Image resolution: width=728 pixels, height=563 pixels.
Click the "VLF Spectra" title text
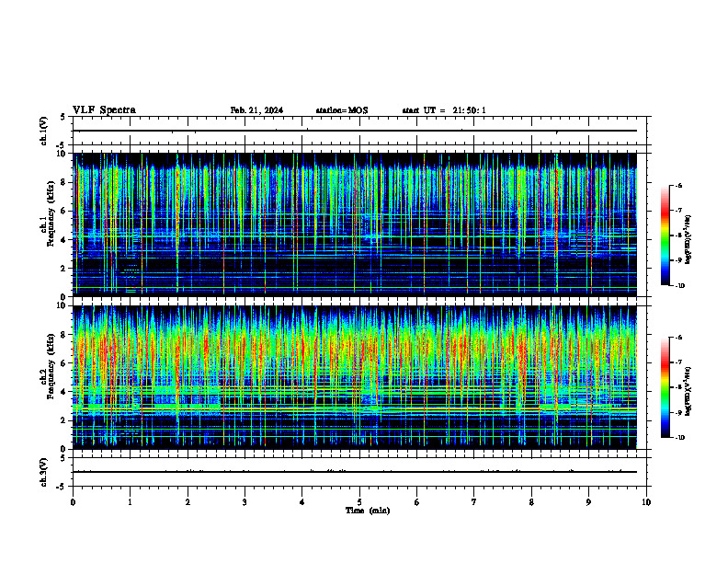click(x=104, y=110)
